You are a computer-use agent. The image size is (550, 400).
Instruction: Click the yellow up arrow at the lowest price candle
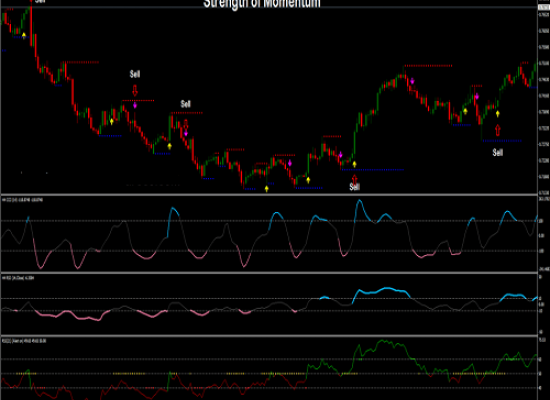coord(267,189)
